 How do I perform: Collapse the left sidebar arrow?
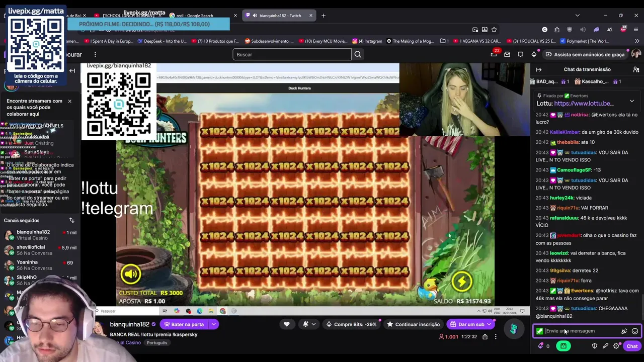click(72, 71)
